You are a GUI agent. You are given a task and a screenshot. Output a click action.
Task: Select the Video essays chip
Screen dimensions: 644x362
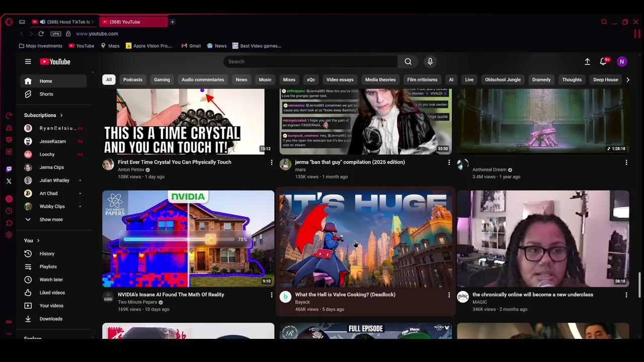[x=340, y=79]
